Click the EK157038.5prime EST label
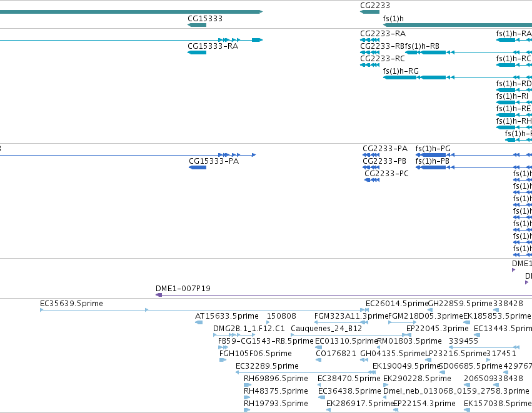Screen dimensions: 532x413 click(498, 404)
